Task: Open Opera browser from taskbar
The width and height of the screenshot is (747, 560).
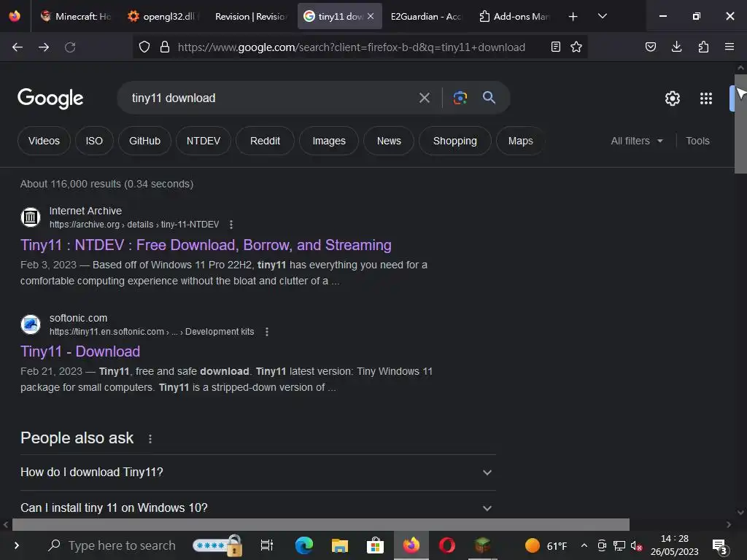Action: [447, 545]
